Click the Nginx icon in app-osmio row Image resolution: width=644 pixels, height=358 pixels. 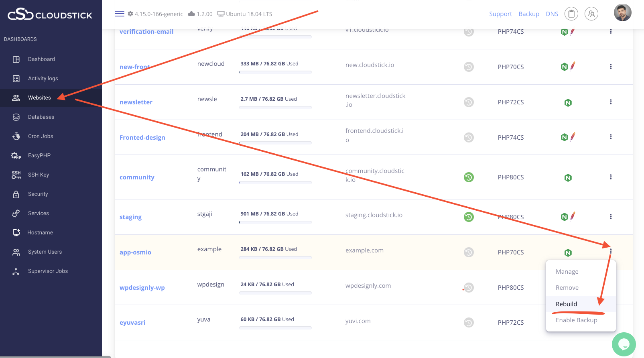click(x=568, y=252)
